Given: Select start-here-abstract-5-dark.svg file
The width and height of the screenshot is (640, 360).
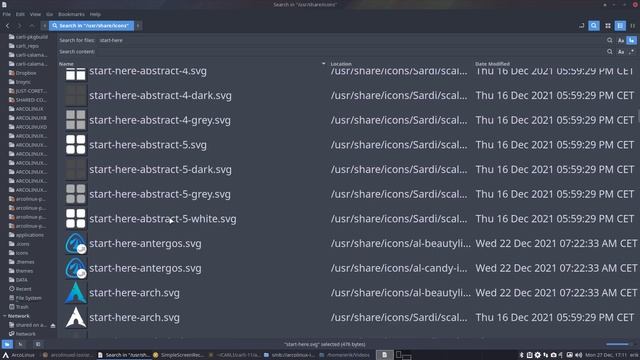Looking at the screenshot, I should [x=160, y=169].
